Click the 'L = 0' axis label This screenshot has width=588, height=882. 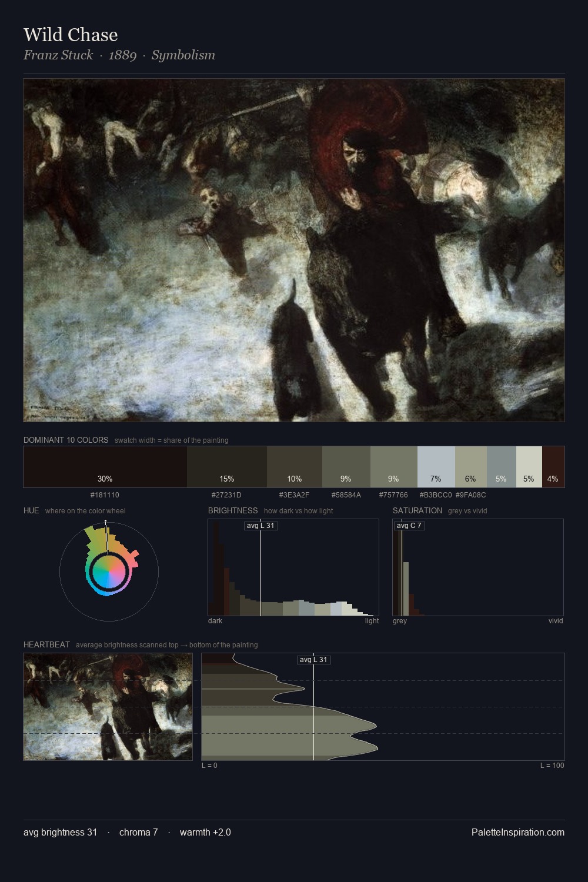coord(209,766)
